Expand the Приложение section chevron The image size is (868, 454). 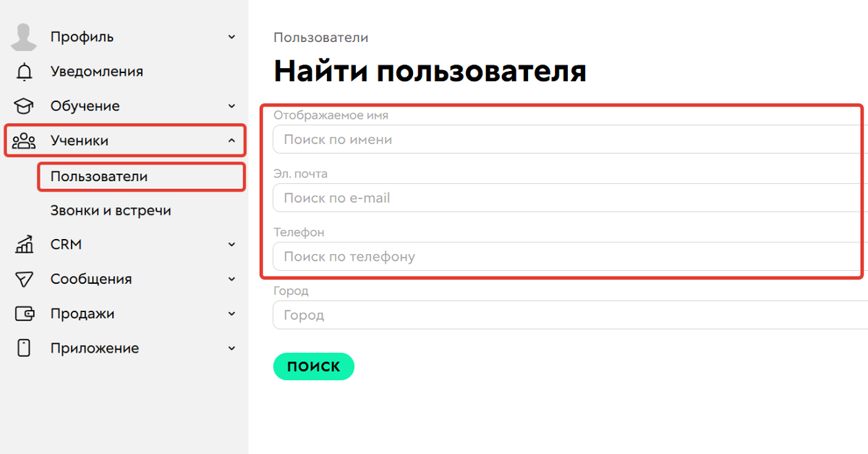click(x=231, y=348)
